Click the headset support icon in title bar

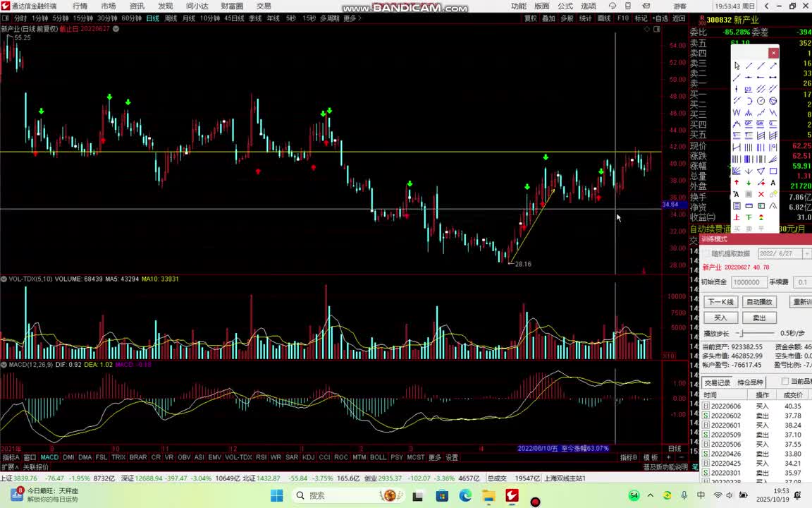click(x=612, y=6)
